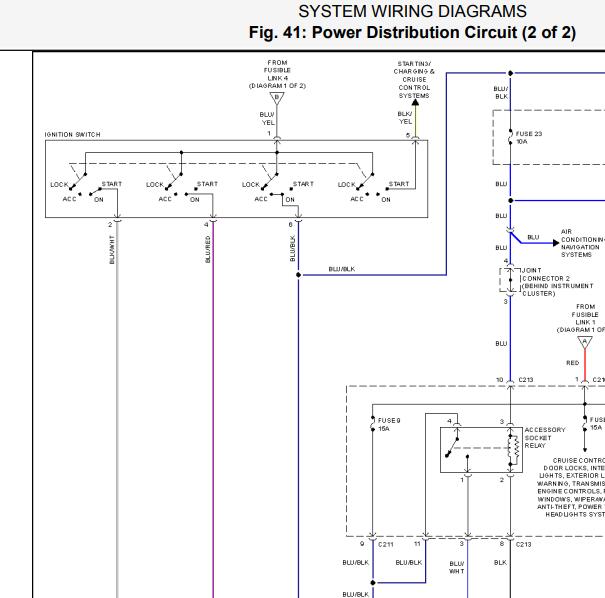This screenshot has height=598, width=605.
Task: Select the 'RED' wire label
Action: click(x=573, y=363)
